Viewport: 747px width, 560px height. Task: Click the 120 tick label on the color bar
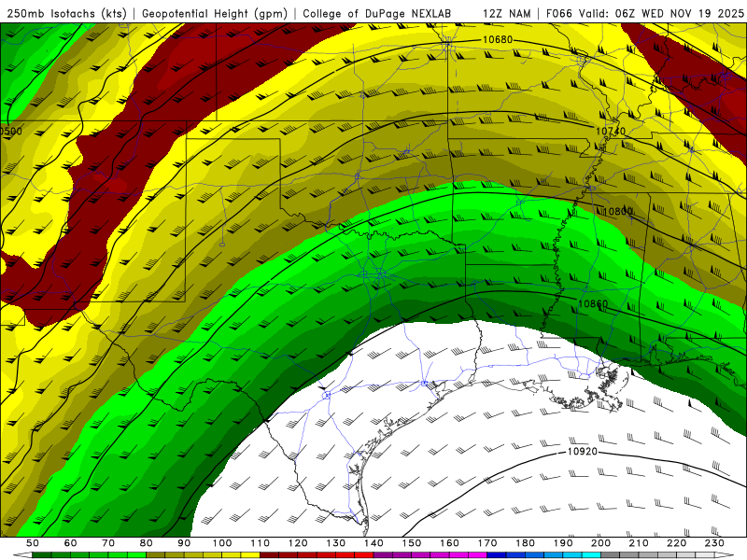point(298,543)
